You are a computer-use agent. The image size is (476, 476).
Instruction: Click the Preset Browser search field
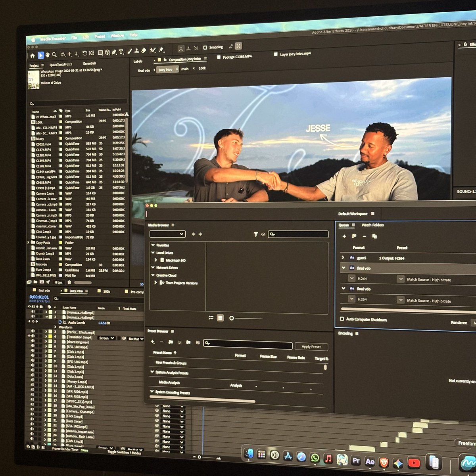click(x=248, y=344)
